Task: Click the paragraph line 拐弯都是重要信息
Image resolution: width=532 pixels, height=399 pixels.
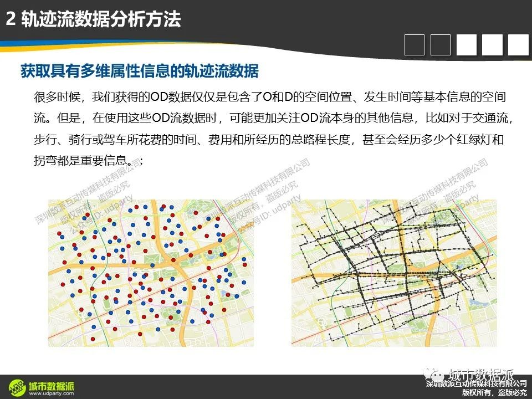Action: tap(88, 161)
